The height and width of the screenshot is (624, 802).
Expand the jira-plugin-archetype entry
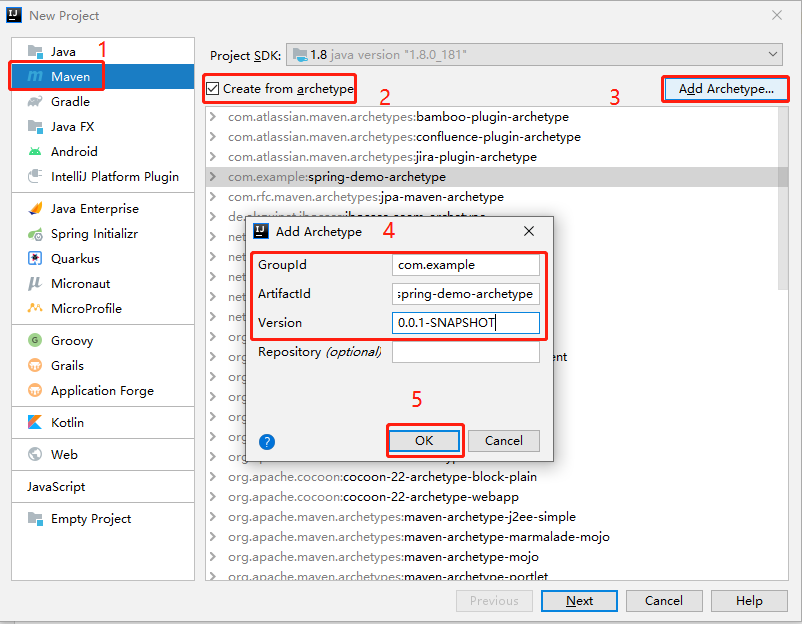213,157
